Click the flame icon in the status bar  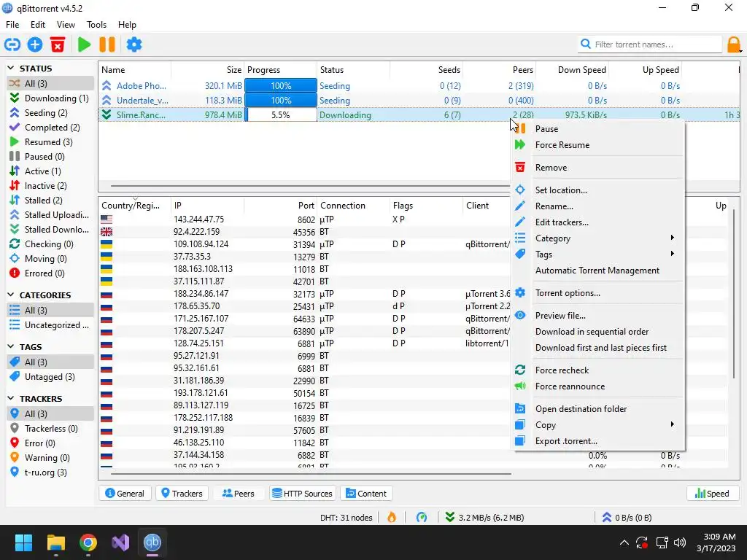pyautogui.click(x=392, y=517)
